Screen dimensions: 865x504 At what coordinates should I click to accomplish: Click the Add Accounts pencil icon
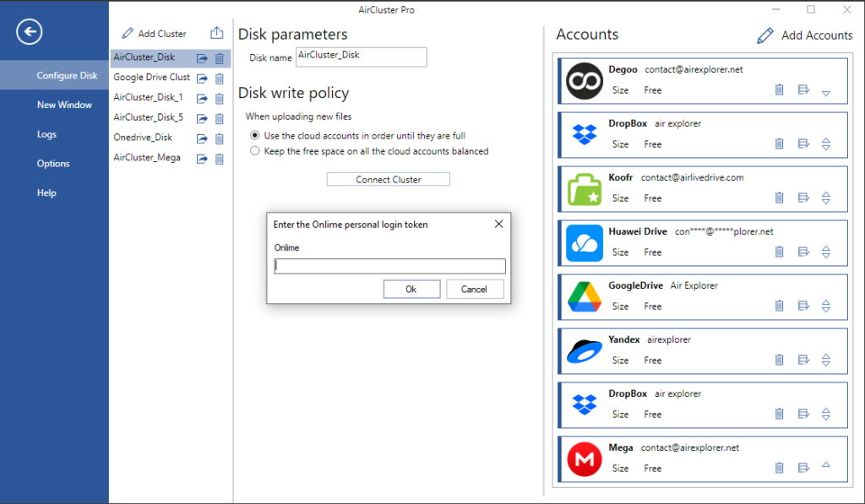pyautogui.click(x=765, y=35)
